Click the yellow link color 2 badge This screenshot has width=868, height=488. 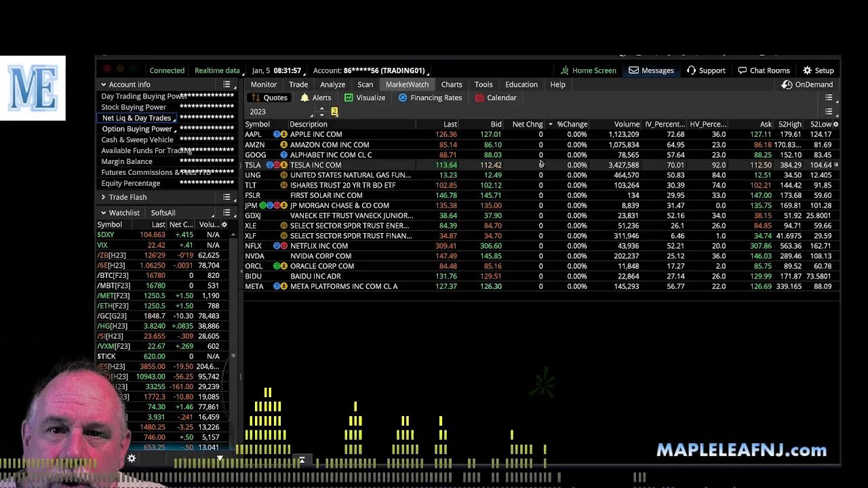pos(334,112)
